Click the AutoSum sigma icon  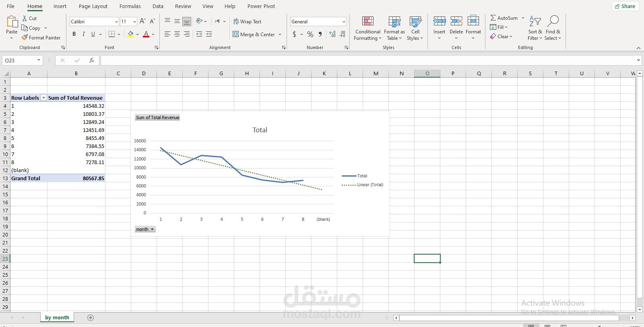[493, 18]
